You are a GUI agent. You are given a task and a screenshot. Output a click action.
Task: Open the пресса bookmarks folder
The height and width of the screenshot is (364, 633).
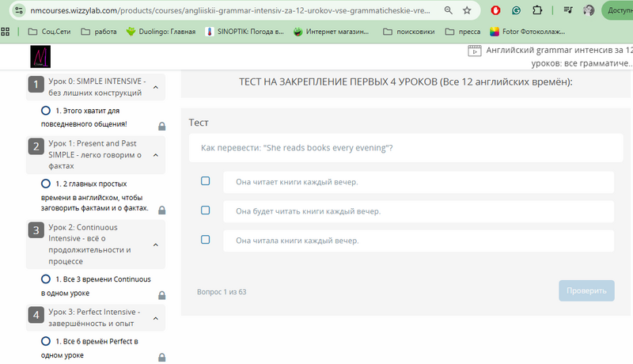463,32
